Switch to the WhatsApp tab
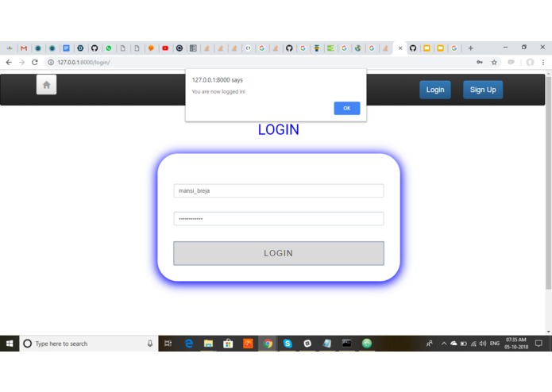The image size is (552, 392). (109, 48)
